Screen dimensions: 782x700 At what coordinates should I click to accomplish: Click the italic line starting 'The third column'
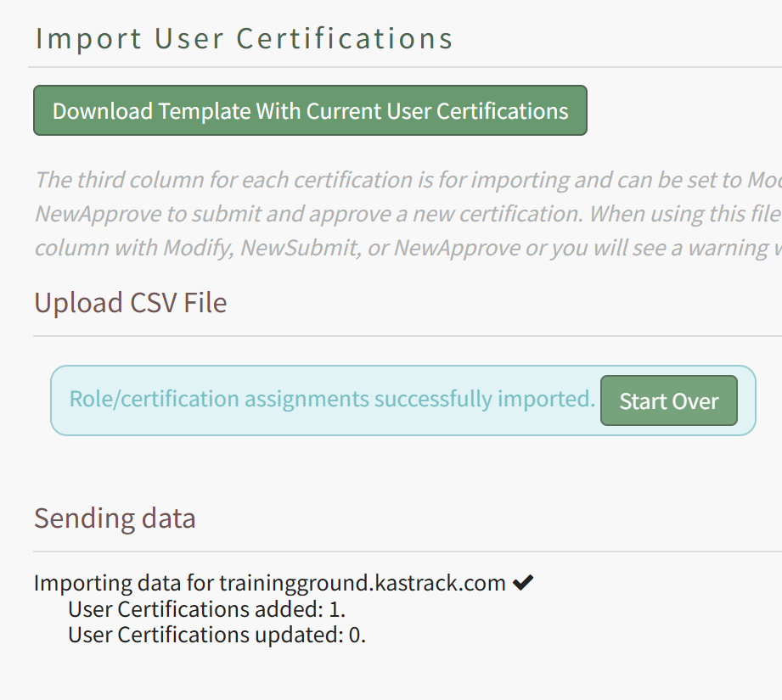(408, 180)
